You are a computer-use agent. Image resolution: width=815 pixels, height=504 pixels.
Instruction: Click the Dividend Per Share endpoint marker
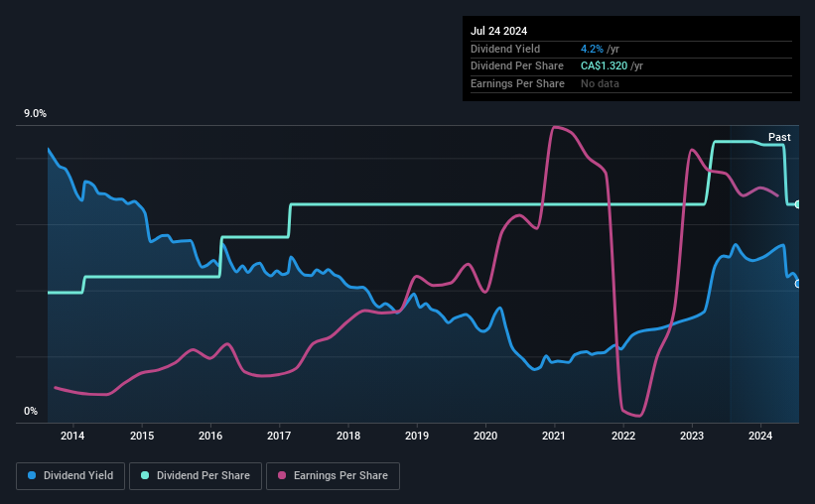pyautogui.click(x=797, y=204)
